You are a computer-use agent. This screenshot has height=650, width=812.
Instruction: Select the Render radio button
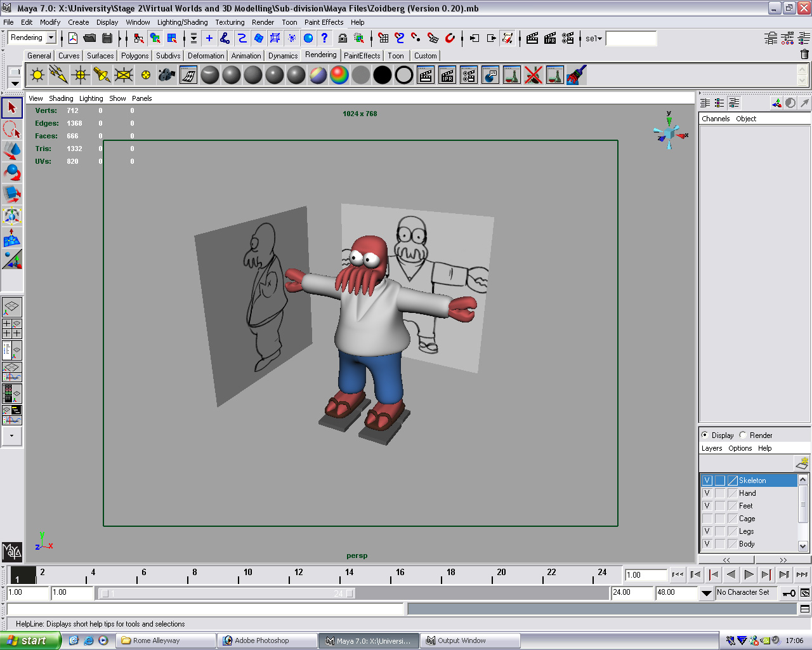click(x=743, y=435)
